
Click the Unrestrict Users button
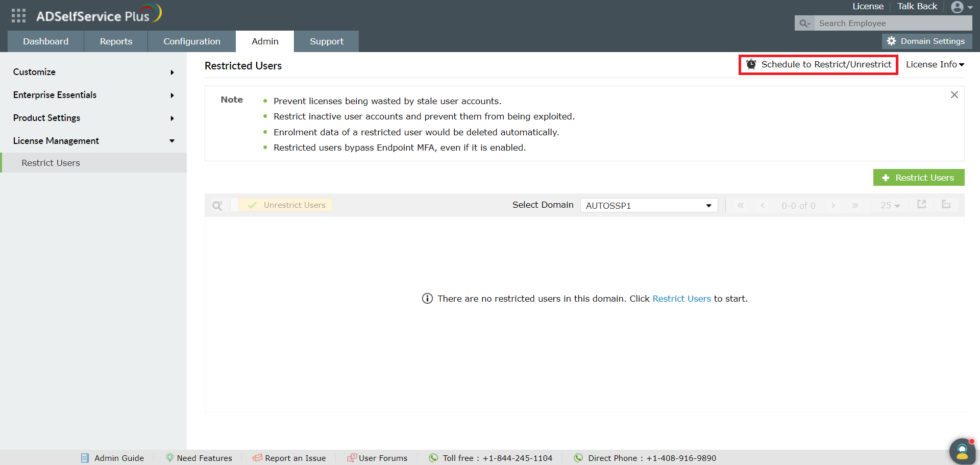[285, 205]
